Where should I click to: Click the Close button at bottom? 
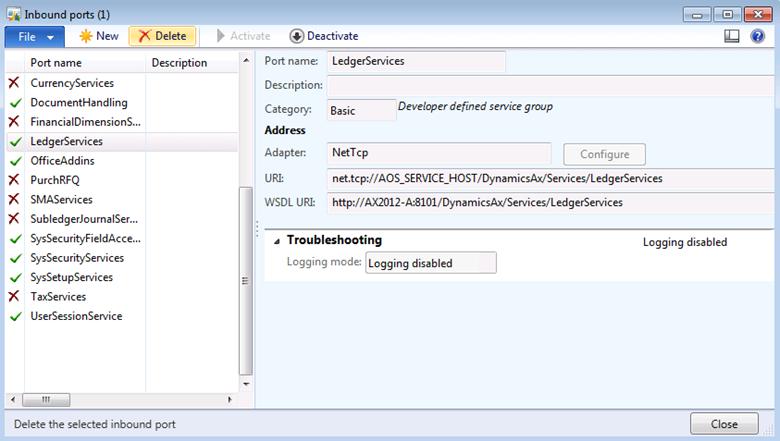[x=724, y=424]
